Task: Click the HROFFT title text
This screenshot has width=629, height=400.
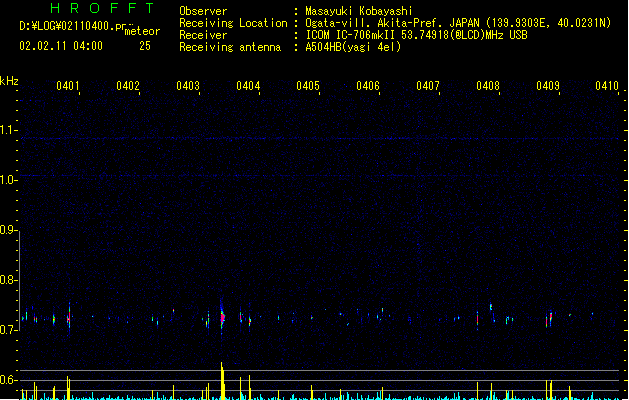Action: tap(102, 8)
